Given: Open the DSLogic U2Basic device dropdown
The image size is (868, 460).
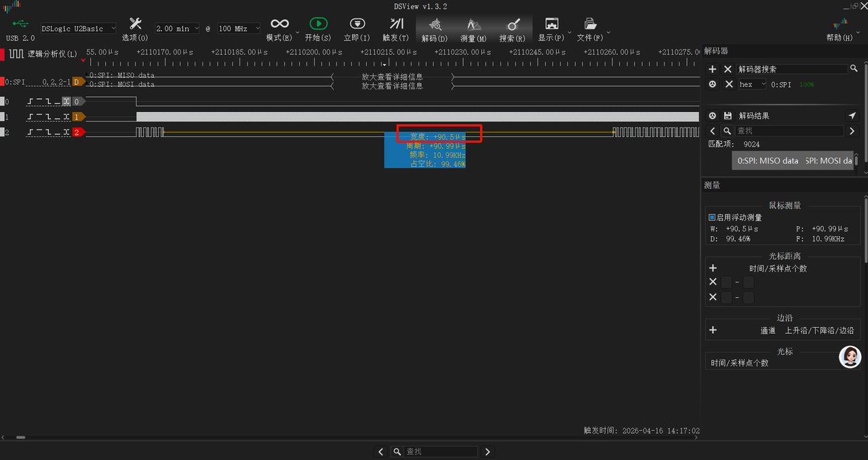Looking at the screenshot, I should click(78, 28).
